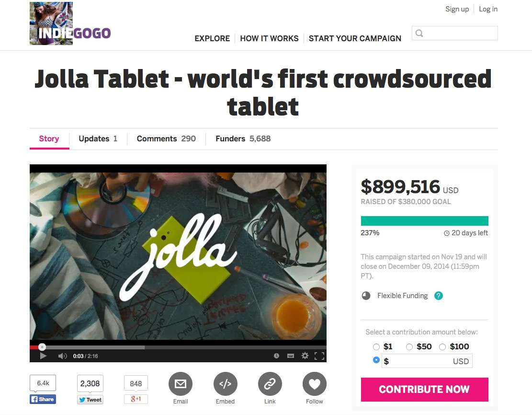Viewport: 532px width, 415px height.
Task: Select the $50 contribution option
Action: 409,347
